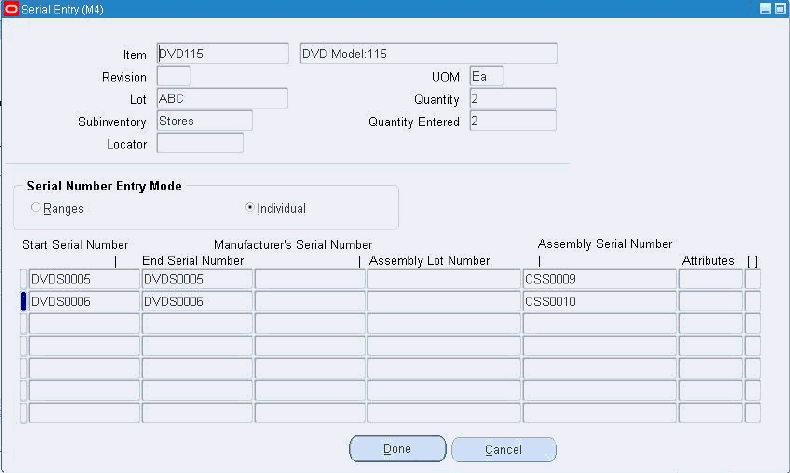Click Attributes cell in the DVDS0006 row

(711, 301)
